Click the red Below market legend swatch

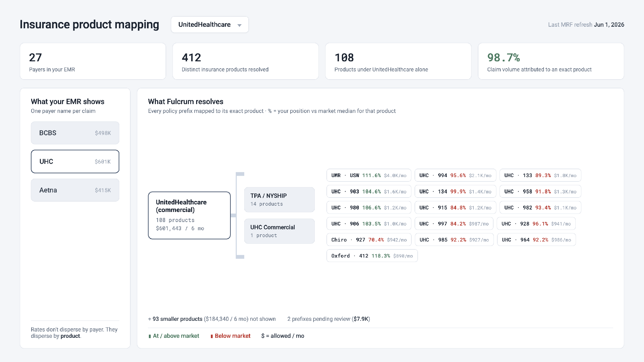click(x=212, y=336)
